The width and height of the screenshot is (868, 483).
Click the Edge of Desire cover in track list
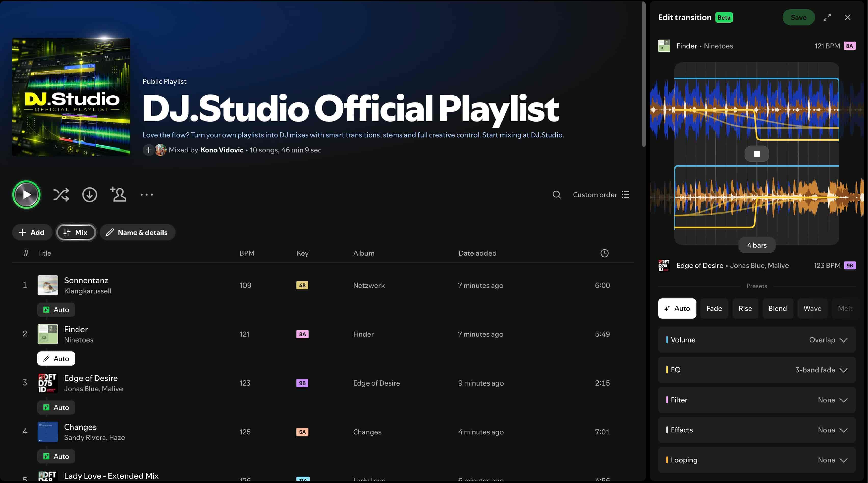coord(48,383)
